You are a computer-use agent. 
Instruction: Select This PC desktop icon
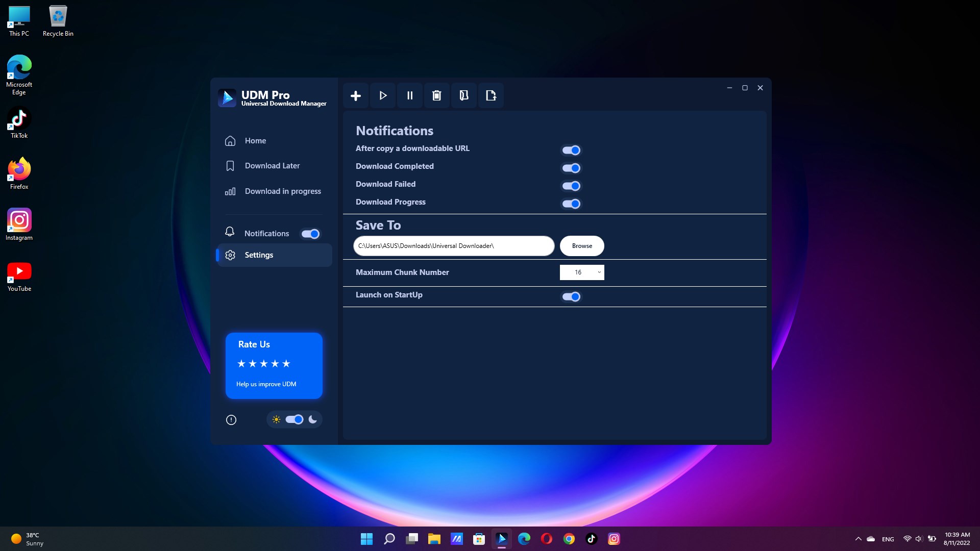pos(19,21)
